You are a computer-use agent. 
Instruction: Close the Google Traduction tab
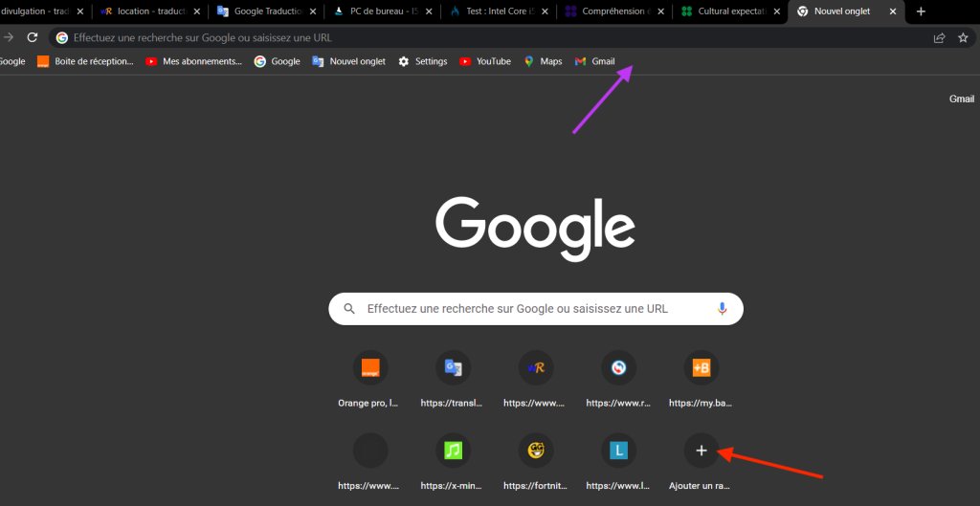pos(313,11)
